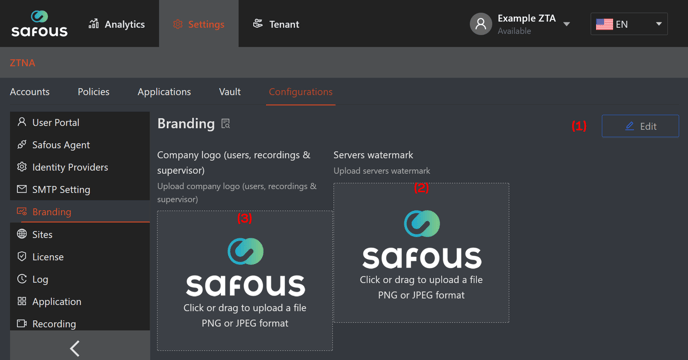Switch to the Applications tab

(164, 92)
